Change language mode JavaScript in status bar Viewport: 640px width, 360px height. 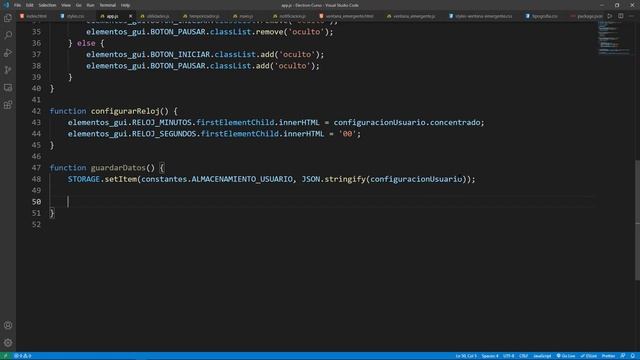[542, 356]
